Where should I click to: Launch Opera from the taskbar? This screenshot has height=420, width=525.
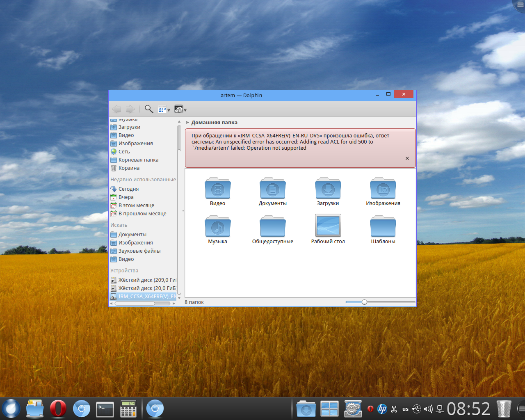[58, 409]
